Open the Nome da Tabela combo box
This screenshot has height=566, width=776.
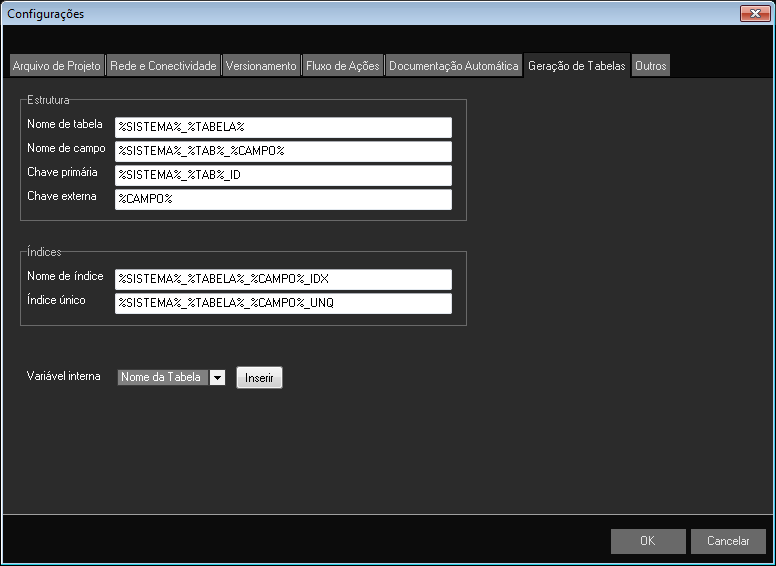point(162,378)
